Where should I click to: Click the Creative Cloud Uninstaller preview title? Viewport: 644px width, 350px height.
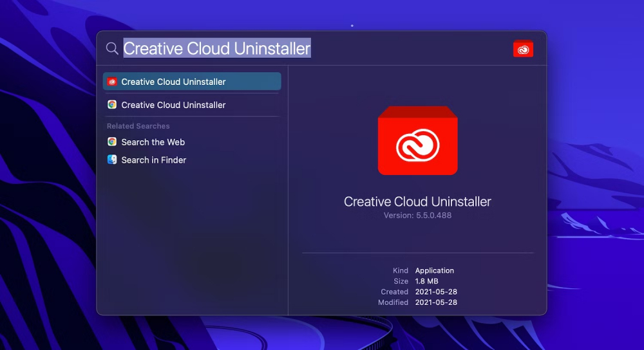click(x=417, y=201)
